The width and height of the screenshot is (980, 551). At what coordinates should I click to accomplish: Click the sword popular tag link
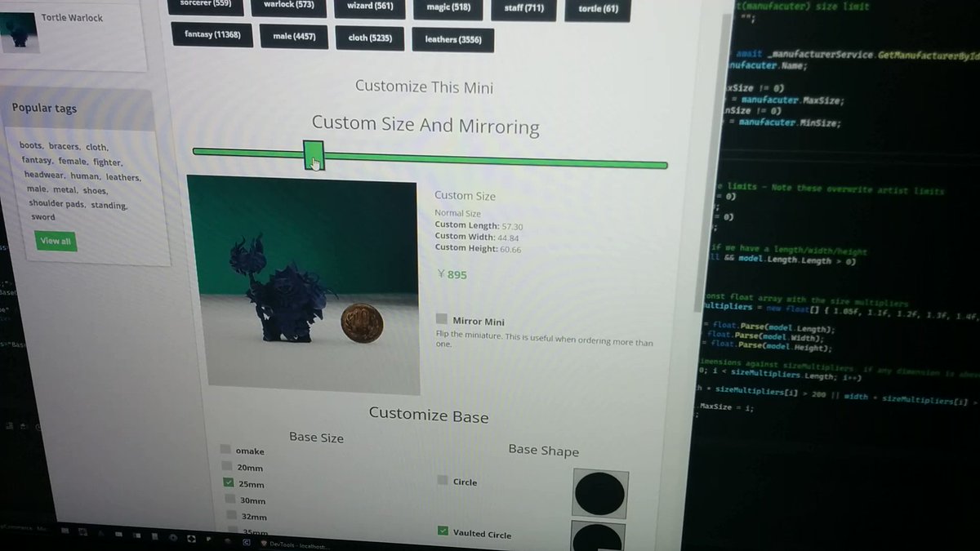point(43,217)
